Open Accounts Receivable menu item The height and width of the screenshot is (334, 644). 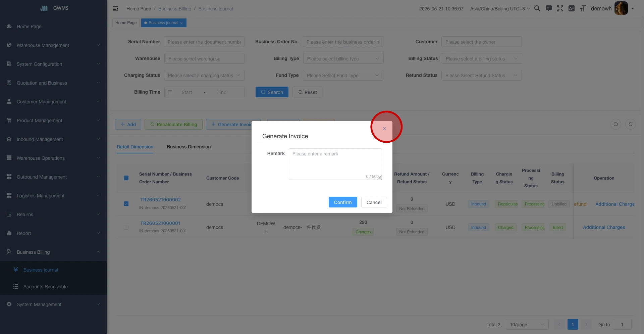(x=54, y=286)
